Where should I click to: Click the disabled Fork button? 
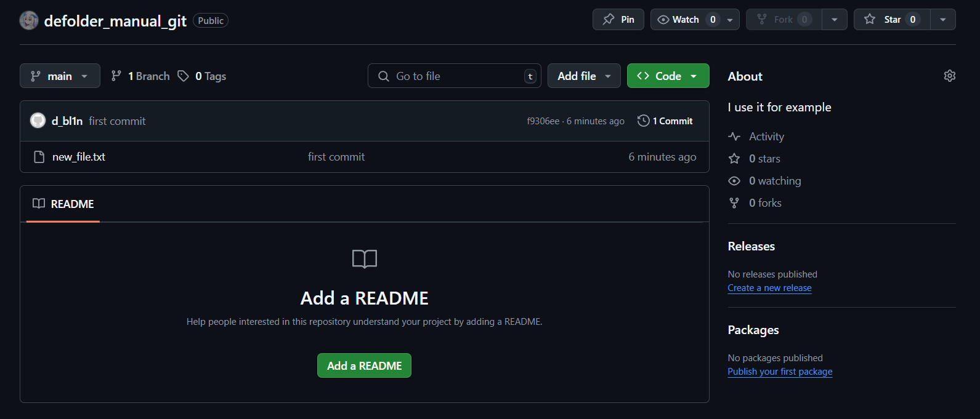(x=784, y=20)
